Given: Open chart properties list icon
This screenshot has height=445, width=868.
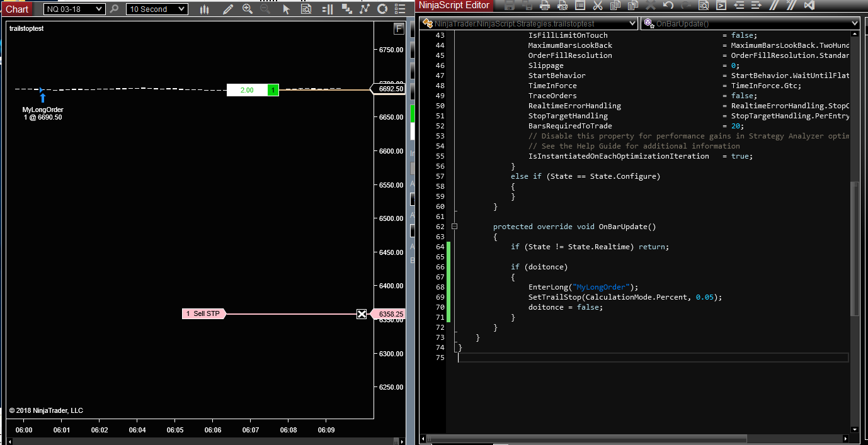Looking at the screenshot, I should tap(400, 9).
